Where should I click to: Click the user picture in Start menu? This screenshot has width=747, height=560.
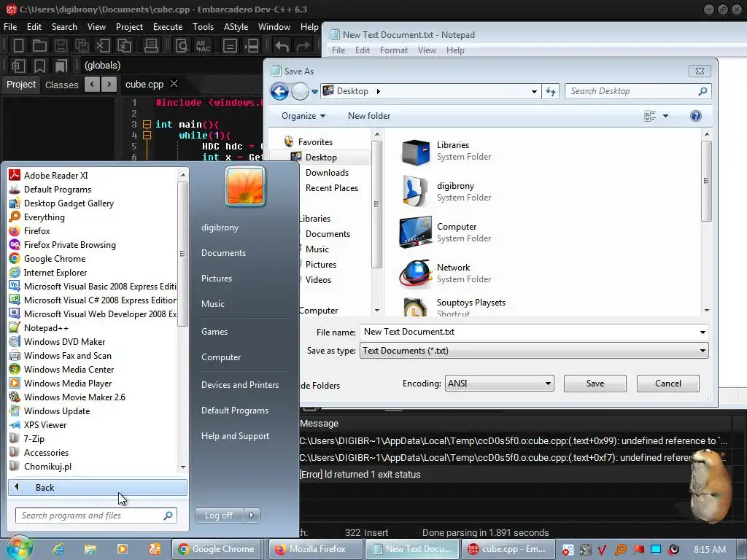coord(245,186)
